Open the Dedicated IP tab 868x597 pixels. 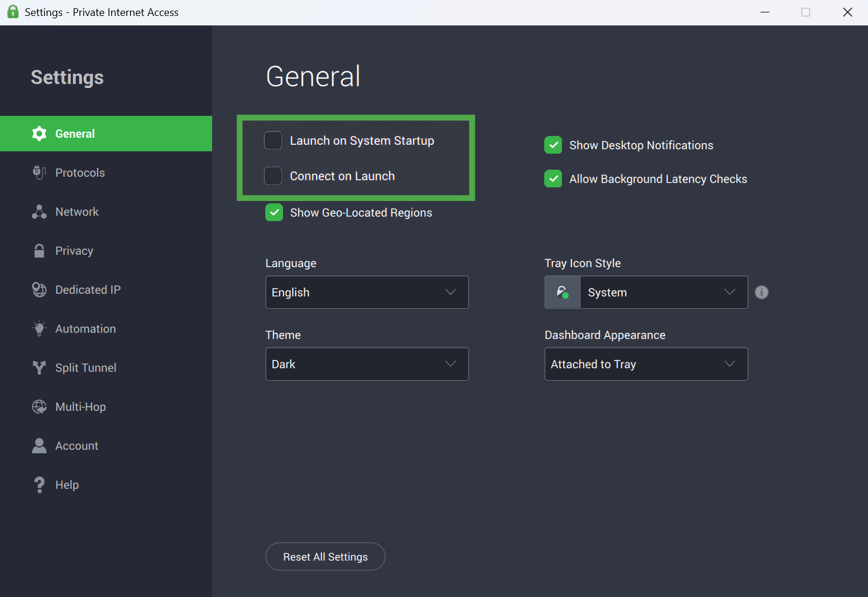(106, 290)
